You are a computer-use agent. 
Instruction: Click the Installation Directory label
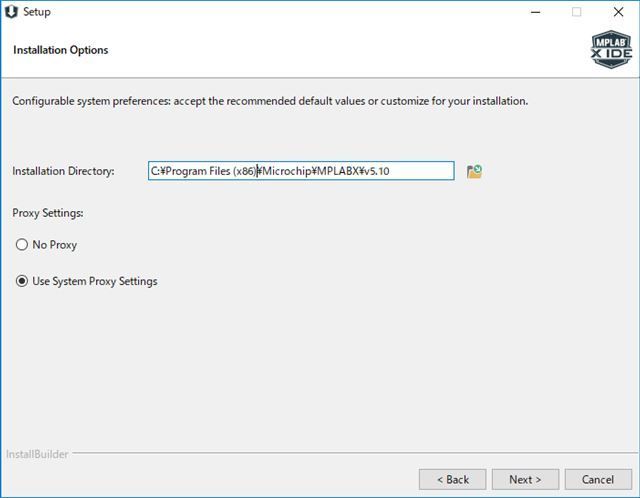(63, 171)
